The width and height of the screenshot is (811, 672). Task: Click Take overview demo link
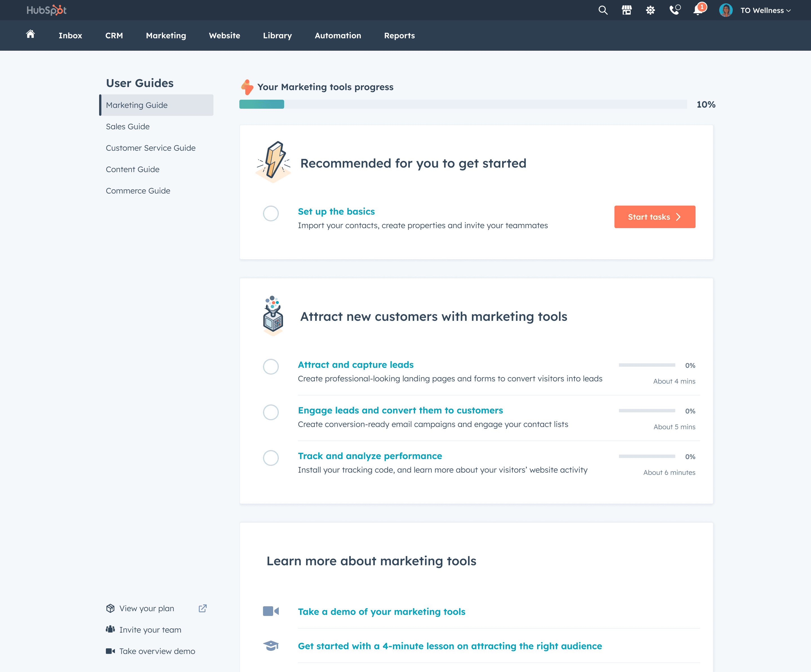click(x=157, y=651)
